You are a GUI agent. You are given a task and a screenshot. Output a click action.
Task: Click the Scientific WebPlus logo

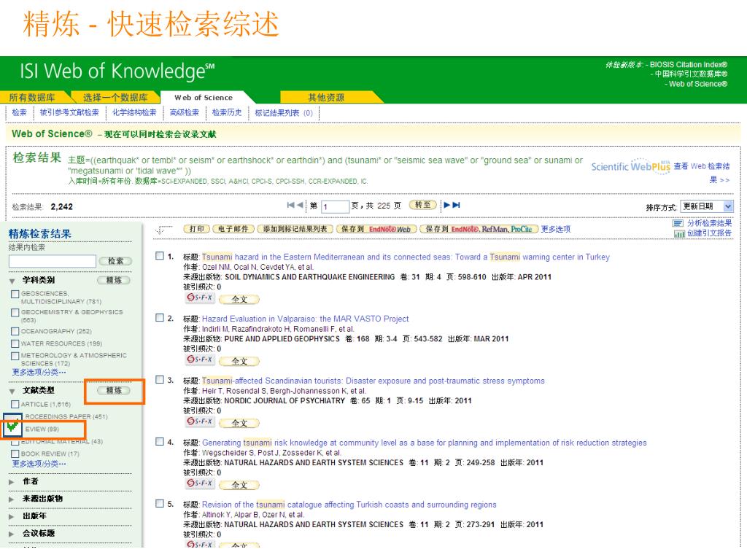(630, 166)
